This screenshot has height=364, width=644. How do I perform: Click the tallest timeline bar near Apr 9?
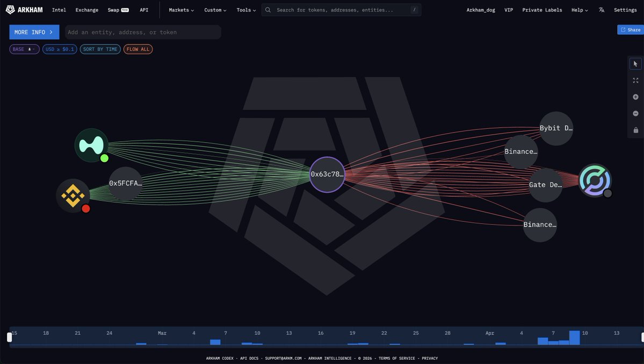574,338
